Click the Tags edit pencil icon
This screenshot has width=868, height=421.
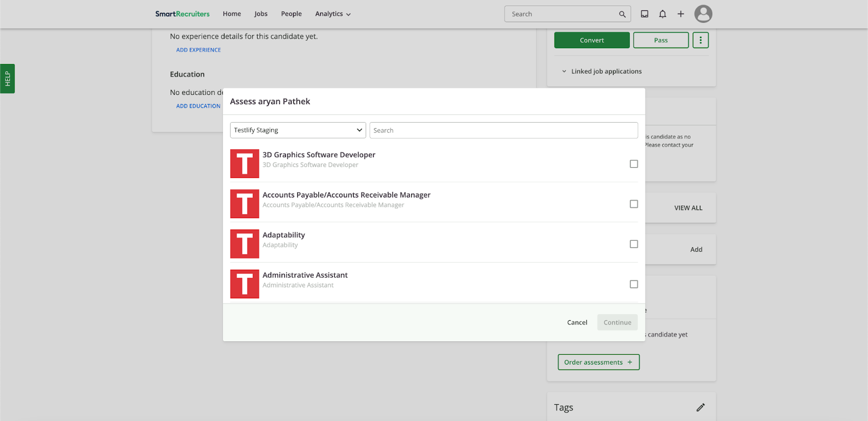(x=700, y=407)
